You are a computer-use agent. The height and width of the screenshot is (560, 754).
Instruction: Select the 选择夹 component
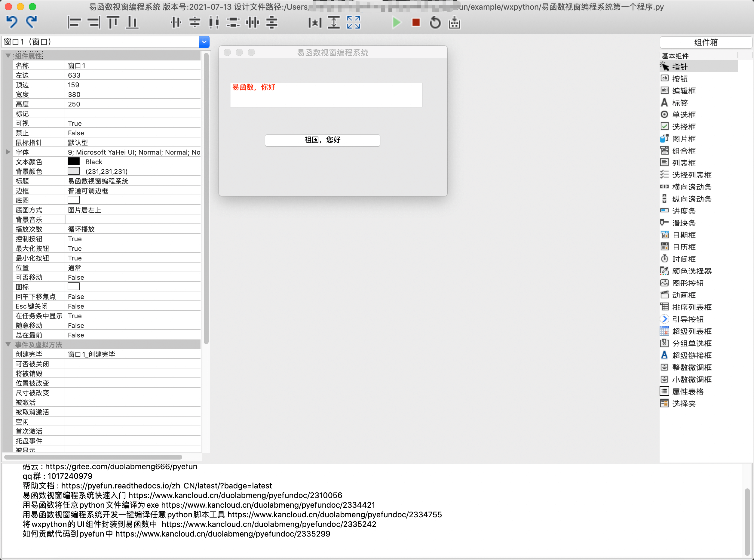coord(698,403)
